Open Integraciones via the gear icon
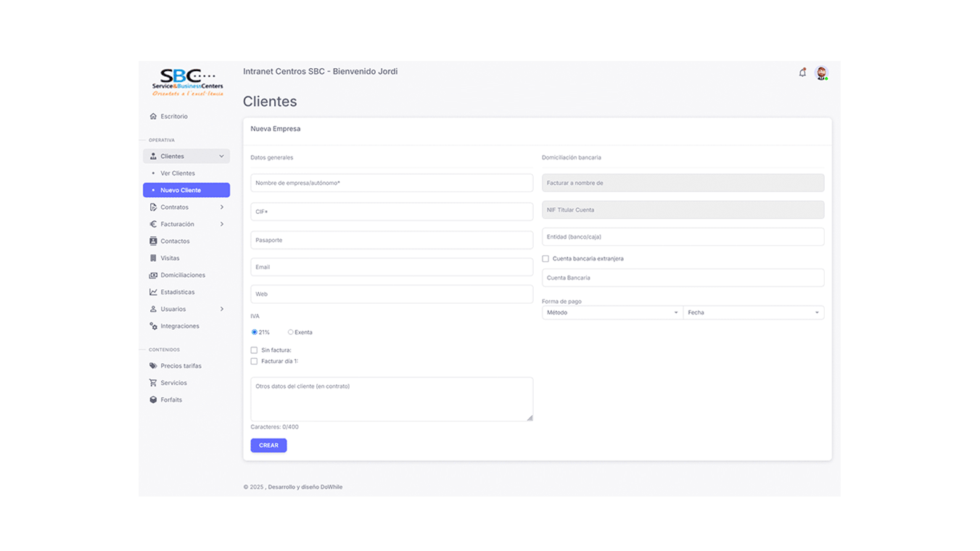 153,326
